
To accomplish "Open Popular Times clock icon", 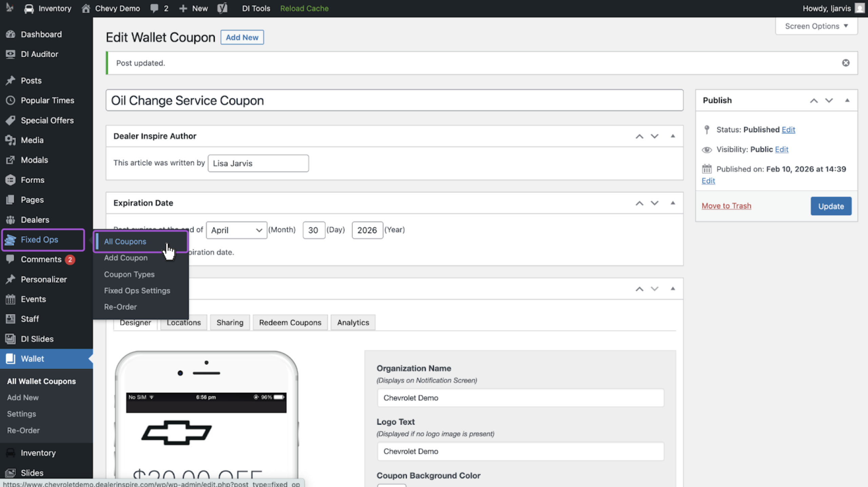I will coord(11,100).
